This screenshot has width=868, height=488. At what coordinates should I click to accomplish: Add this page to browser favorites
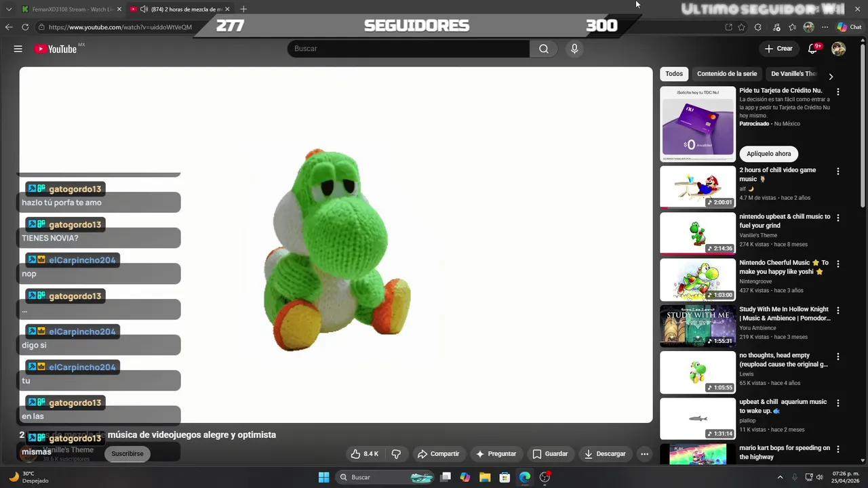[742, 27]
